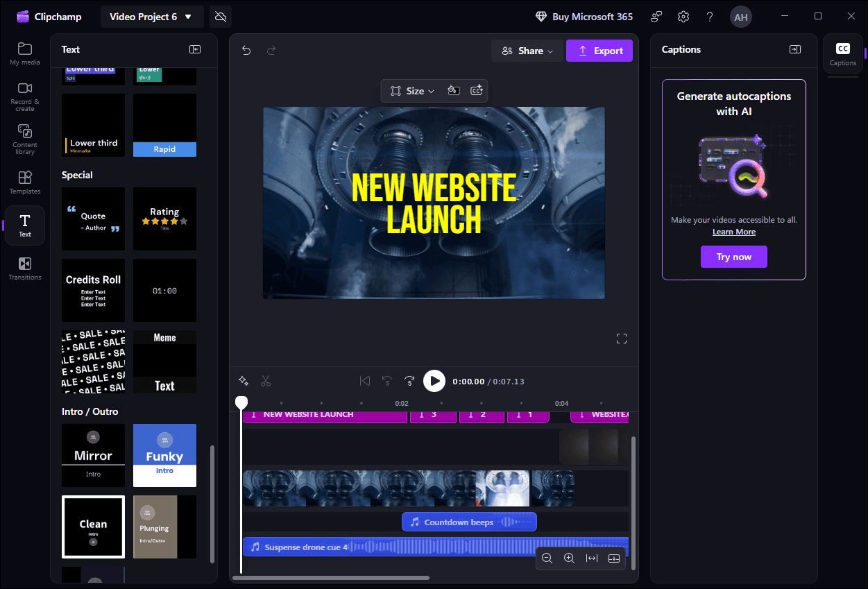Viewport: 868px width, 589px height.
Task: Zoom out the timeline
Action: click(547, 558)
